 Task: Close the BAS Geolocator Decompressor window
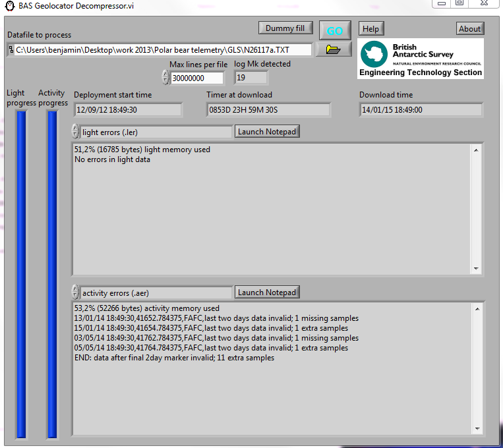[x=484, y=3]
